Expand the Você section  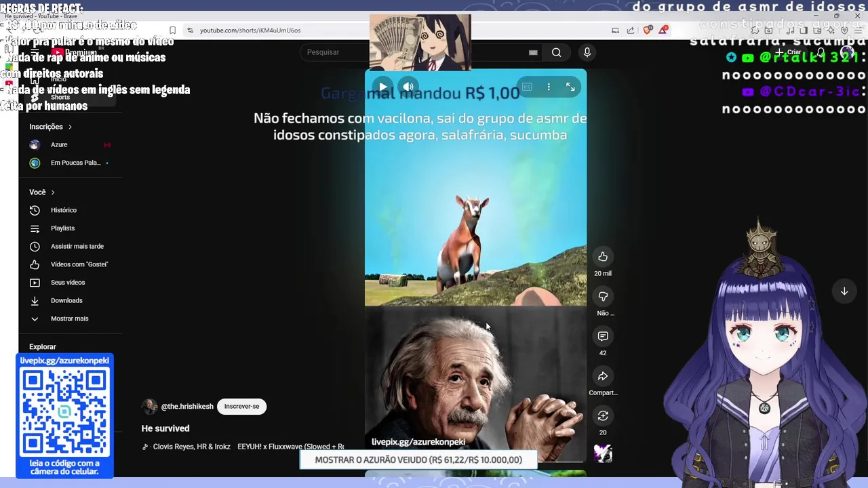point(42,192)
